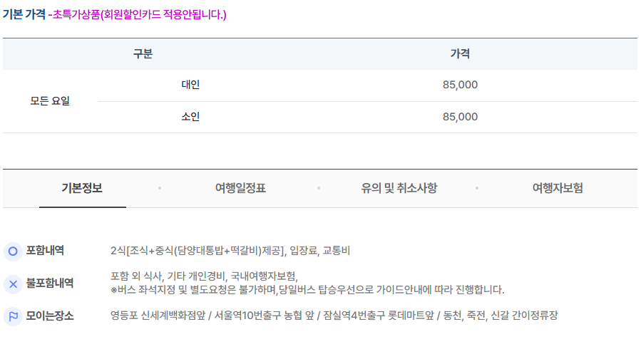Click the 85,000 price for 소인
This screenshot has width=641, height=364.
coord(460,117)
